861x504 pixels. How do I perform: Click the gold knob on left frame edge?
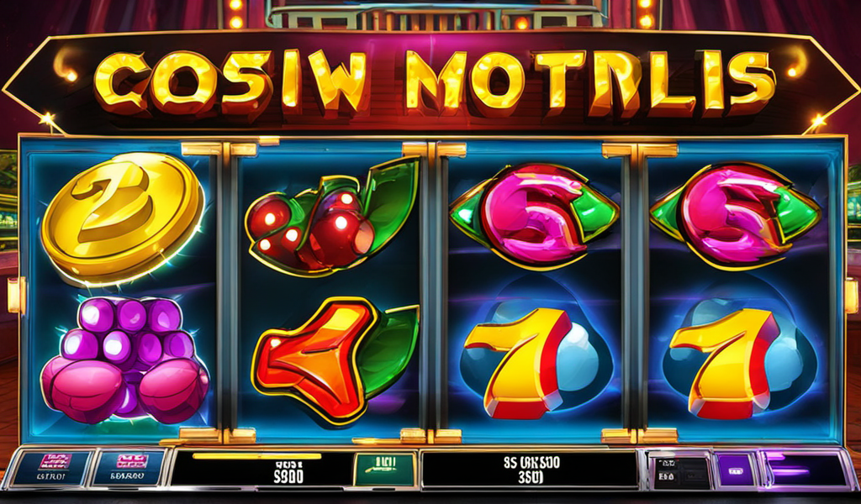coord(17,295)
